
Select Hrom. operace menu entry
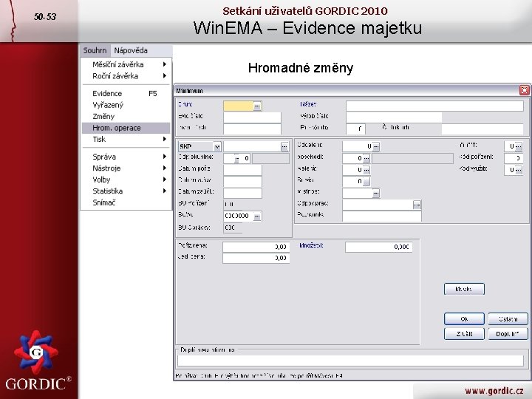[126, 128]
